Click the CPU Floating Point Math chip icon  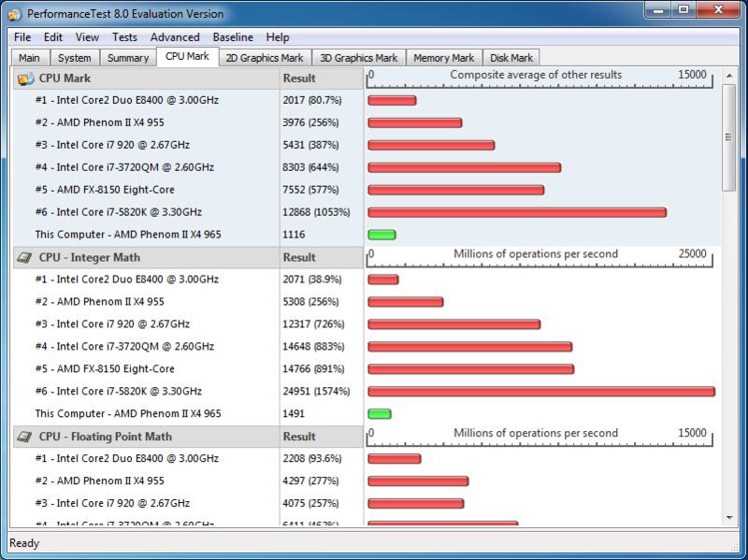25,437
